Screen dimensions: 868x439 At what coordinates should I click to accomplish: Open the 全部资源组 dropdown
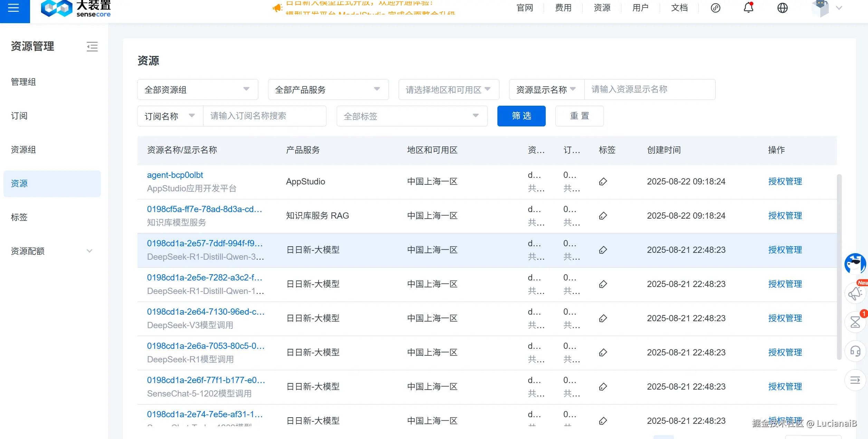click(x=198, y=90)
